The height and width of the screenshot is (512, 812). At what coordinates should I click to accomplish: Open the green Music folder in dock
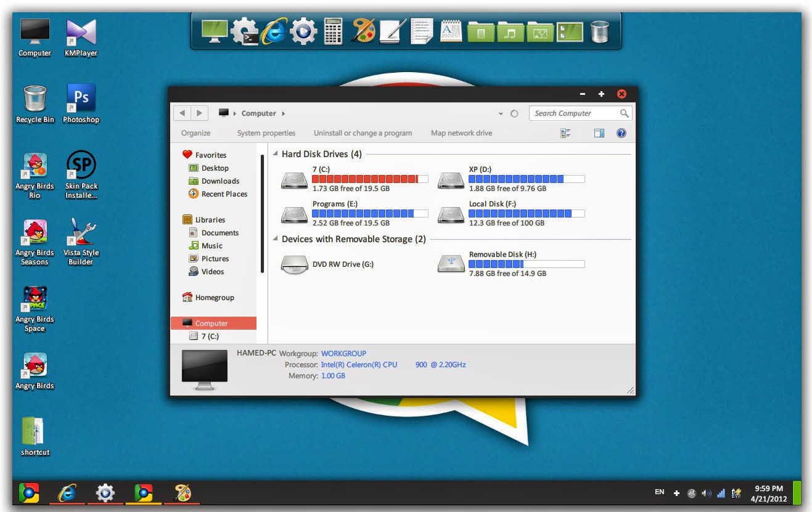pos(511,32)
